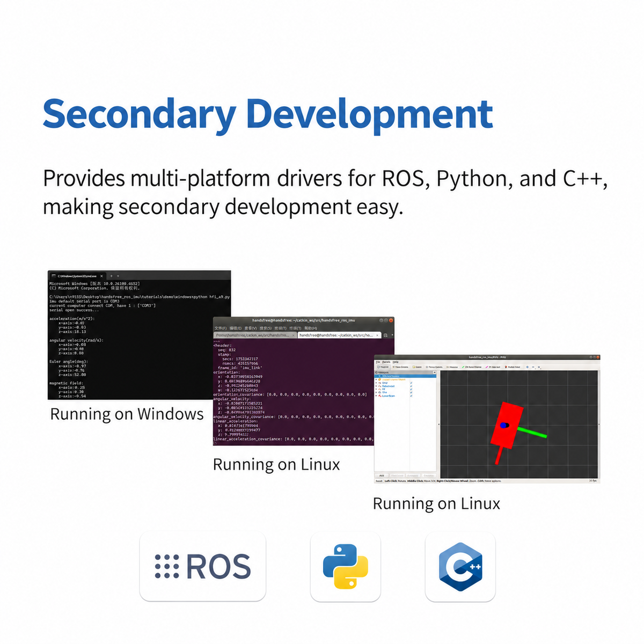Click search icon in Linux terminal tab bar
The height and width of the screenshot is (644, 644).
385,335
